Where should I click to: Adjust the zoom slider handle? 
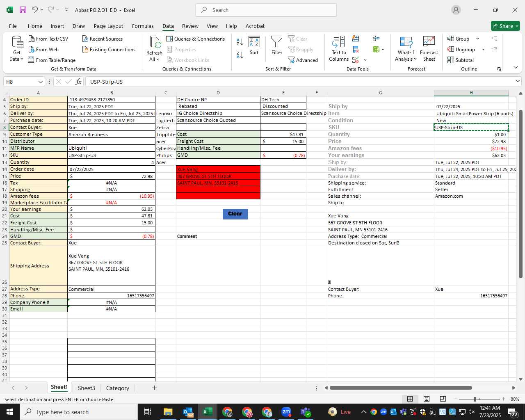(x=475, y=399)
